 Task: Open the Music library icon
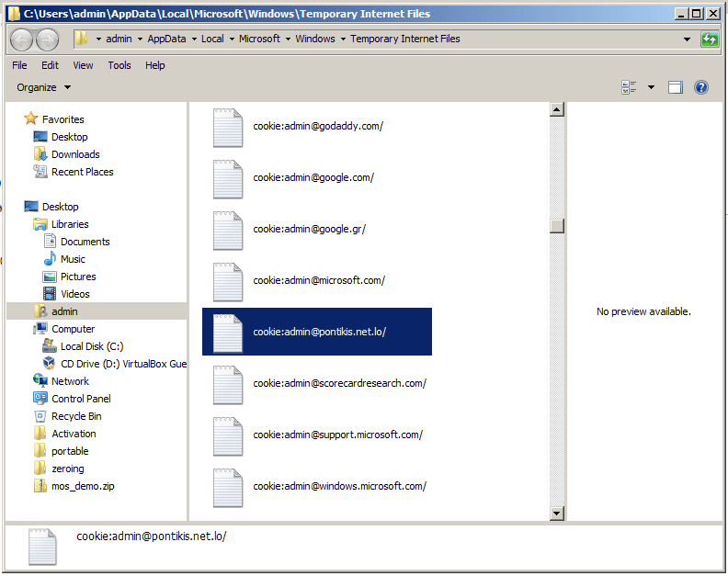point(50,258)
